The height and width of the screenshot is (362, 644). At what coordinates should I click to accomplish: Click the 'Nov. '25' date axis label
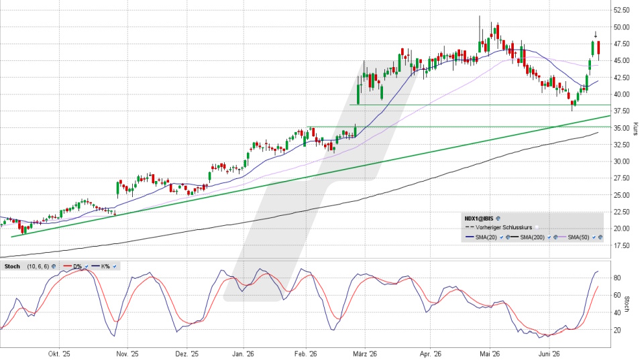point(127,354)
